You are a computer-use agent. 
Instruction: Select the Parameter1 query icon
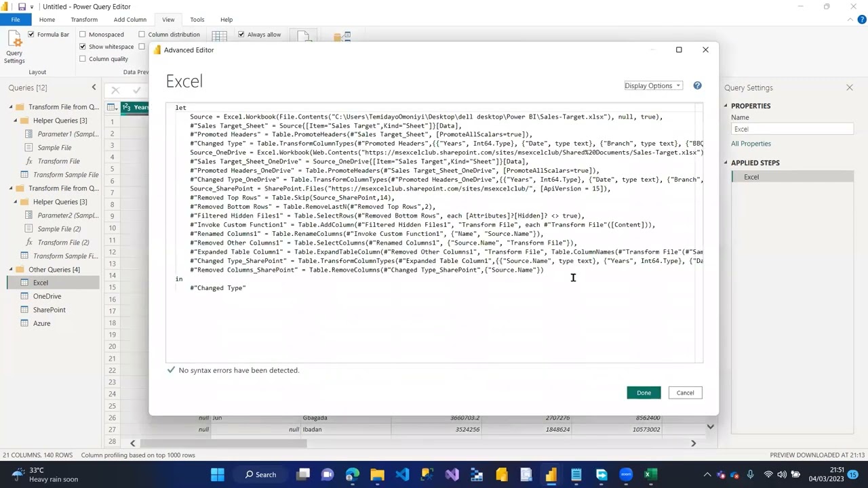(28, 134)
